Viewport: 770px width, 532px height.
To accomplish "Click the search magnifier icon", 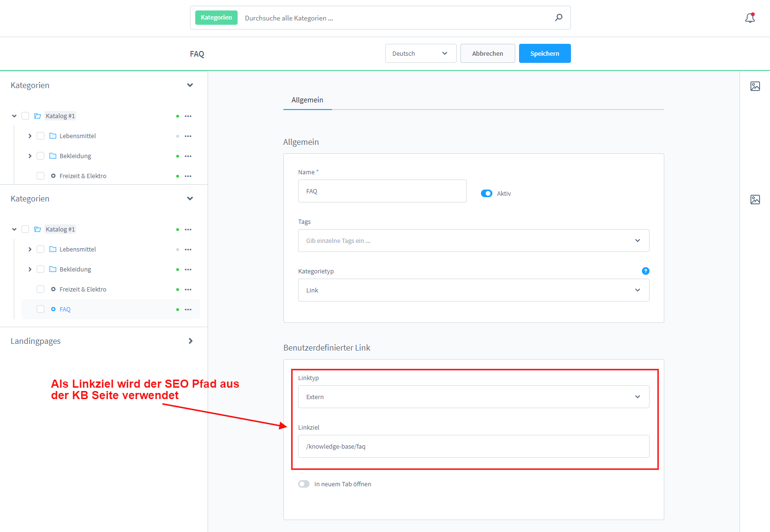I will click(559, 18).
